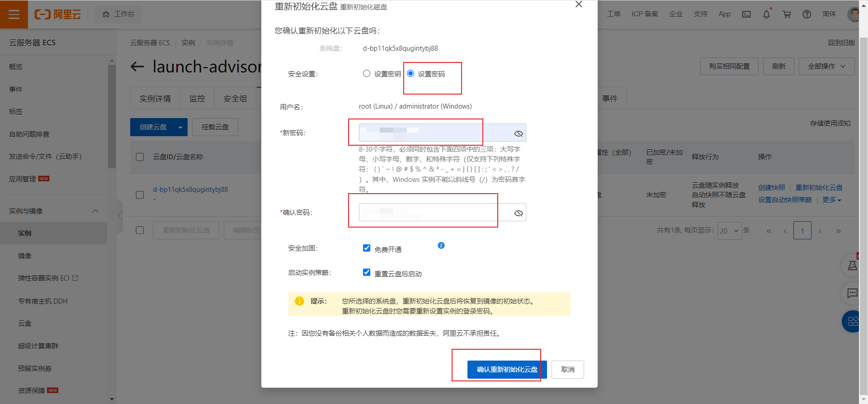Close the reinitialize disk dialog
The width and height of the screenshot is (868, 404).
tap(579, 5)
